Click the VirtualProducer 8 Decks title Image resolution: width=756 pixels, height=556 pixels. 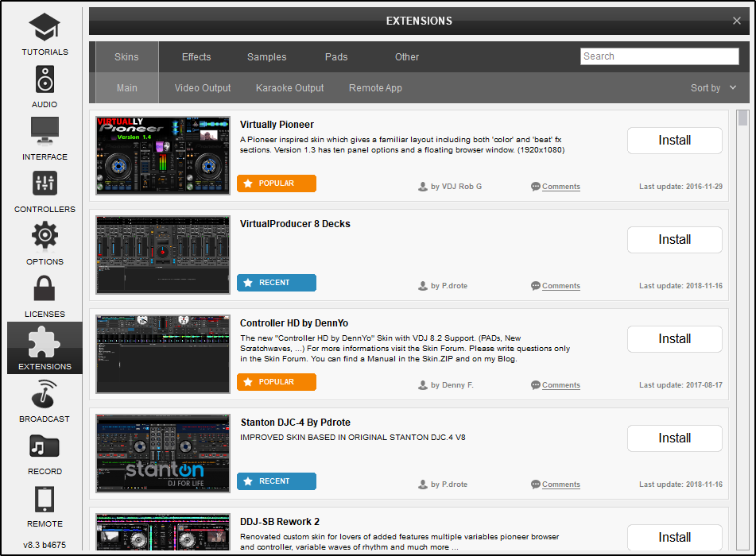[x=295, y=223]
